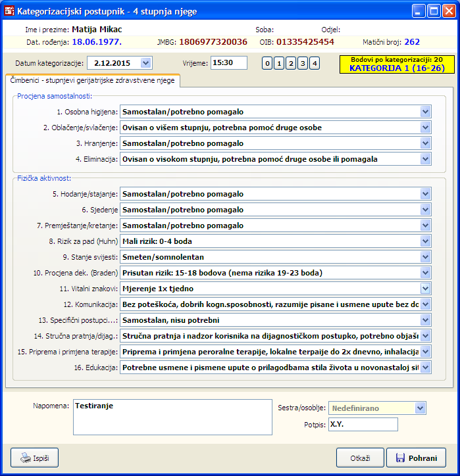Click into the Potpis signature field
The width and height of the screenshot is (460, 476).
coord(363,425)
